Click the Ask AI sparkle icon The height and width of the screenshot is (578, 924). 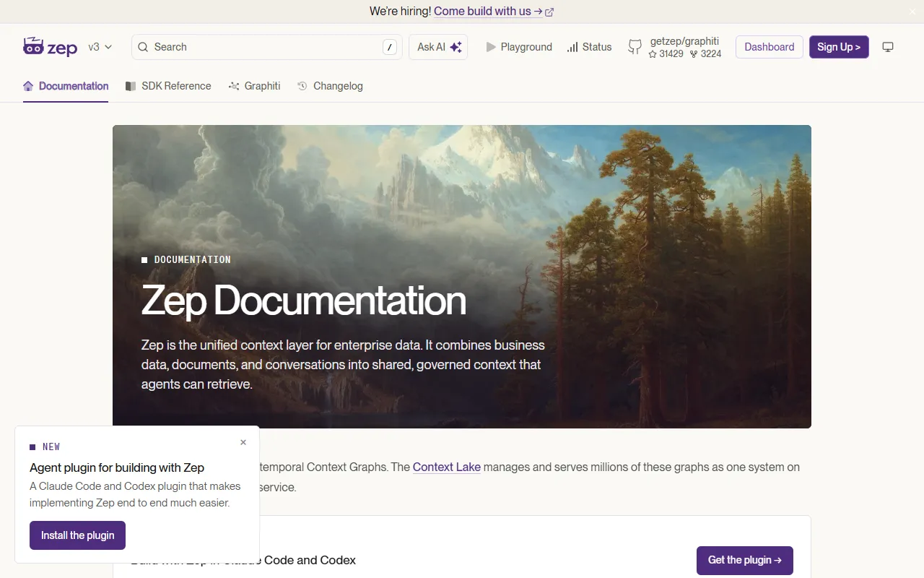[456, 47]
